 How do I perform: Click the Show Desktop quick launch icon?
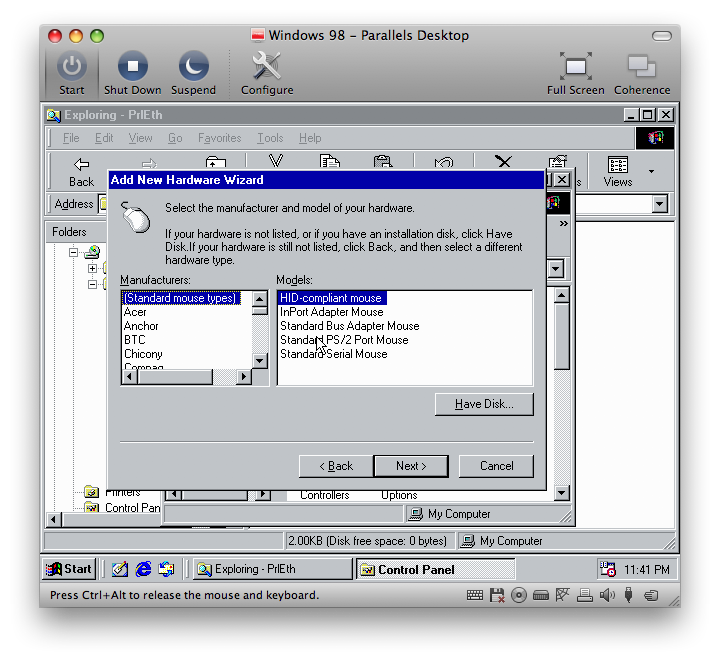(120, 569)
